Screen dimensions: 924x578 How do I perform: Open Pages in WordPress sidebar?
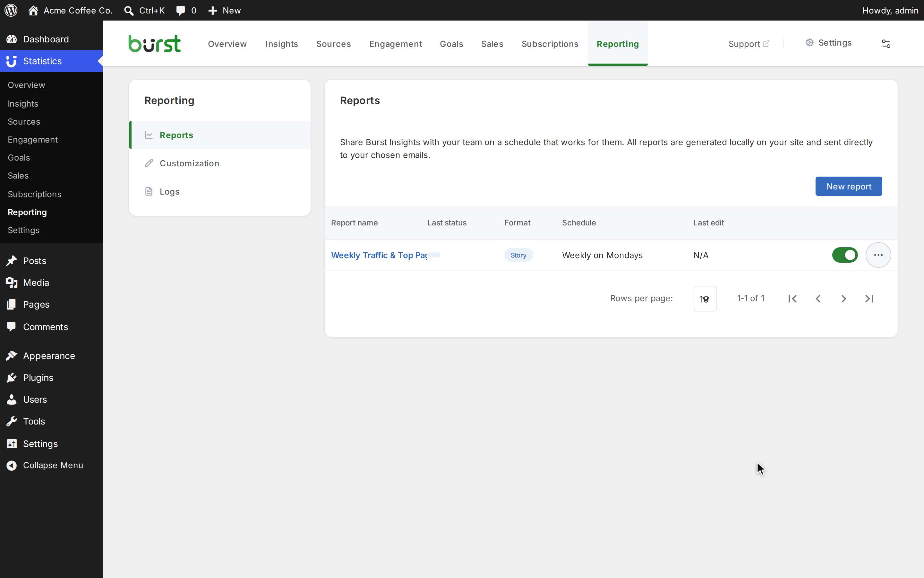point(51,304)
